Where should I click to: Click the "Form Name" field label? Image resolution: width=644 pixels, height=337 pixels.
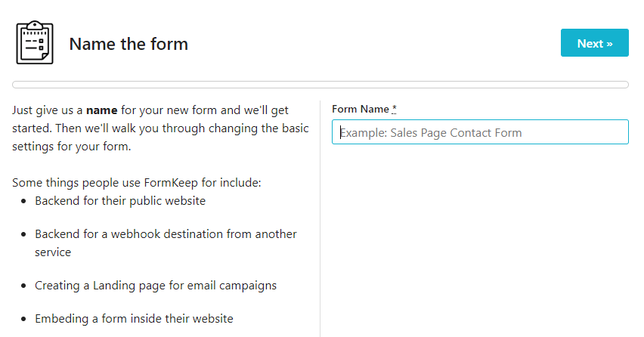coord(360,109)
